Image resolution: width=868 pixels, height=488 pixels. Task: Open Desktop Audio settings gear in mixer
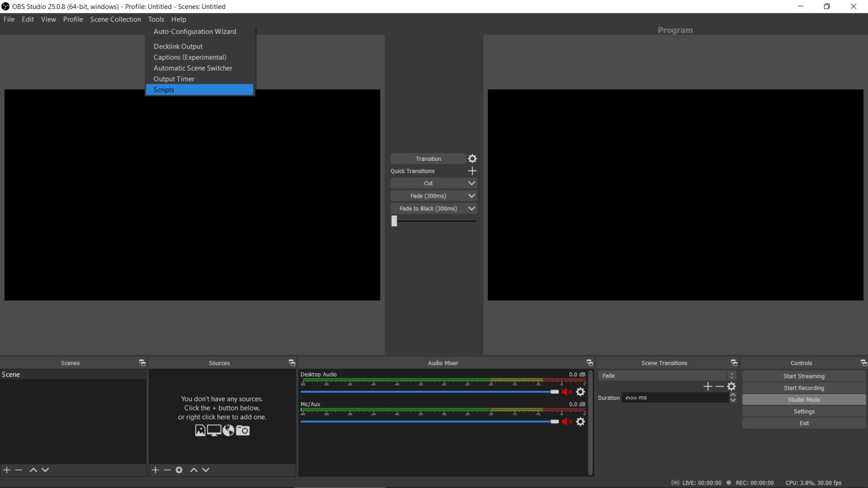(580, 391)
